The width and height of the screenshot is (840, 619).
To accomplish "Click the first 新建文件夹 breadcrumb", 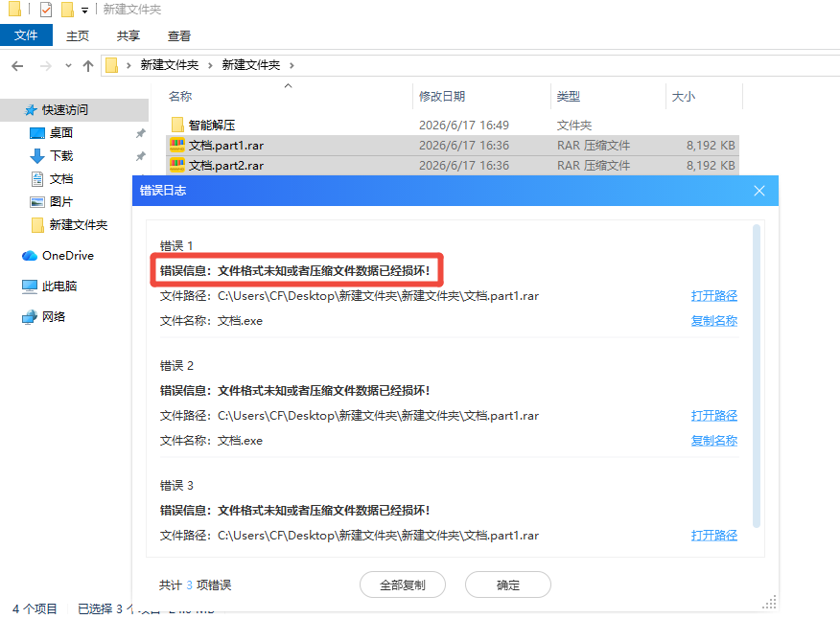I will click(x=170, y=65).
